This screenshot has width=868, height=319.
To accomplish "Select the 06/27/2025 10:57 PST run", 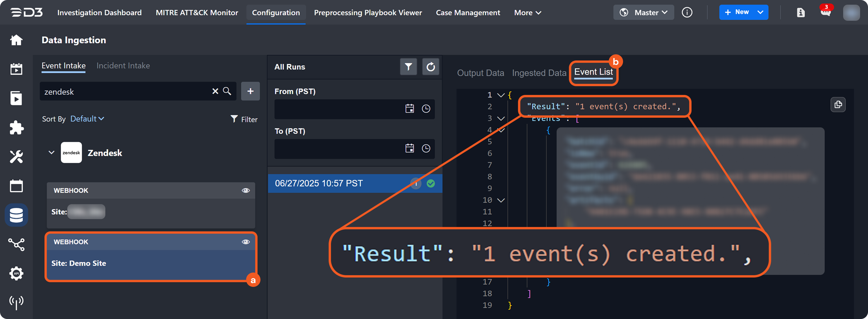I will point(319,183).
